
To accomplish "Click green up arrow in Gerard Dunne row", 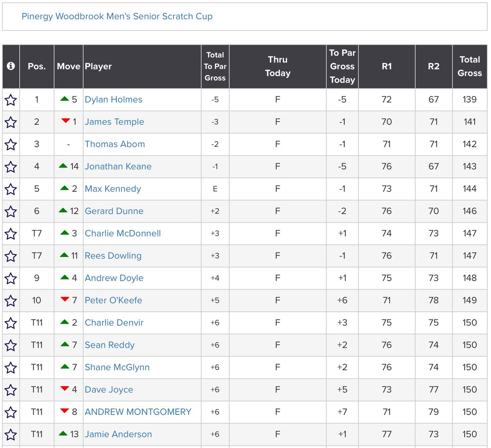I will point(63,210).
